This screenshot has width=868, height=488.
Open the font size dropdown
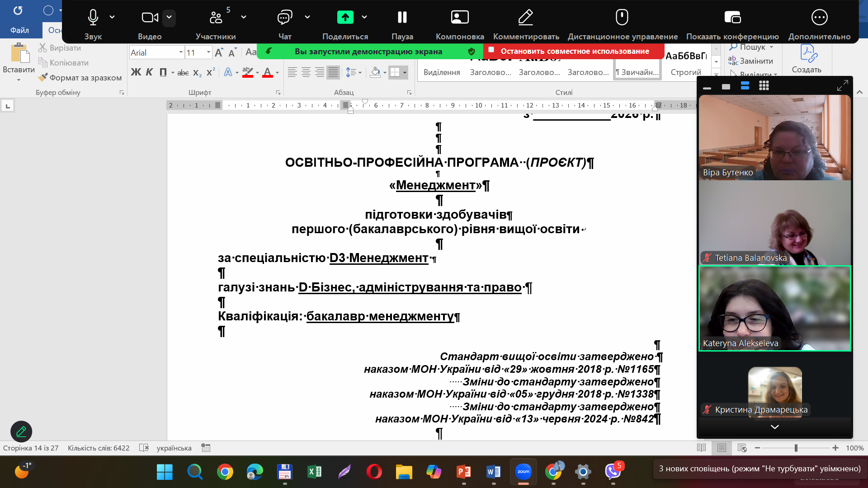tap(208, 52)
